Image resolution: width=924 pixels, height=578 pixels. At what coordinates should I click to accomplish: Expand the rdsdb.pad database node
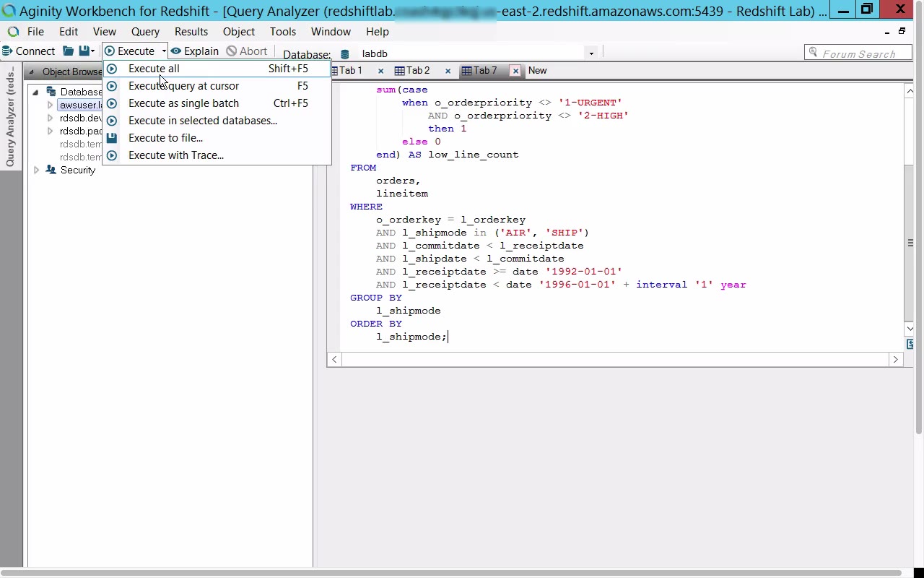(x=50, y=131)
